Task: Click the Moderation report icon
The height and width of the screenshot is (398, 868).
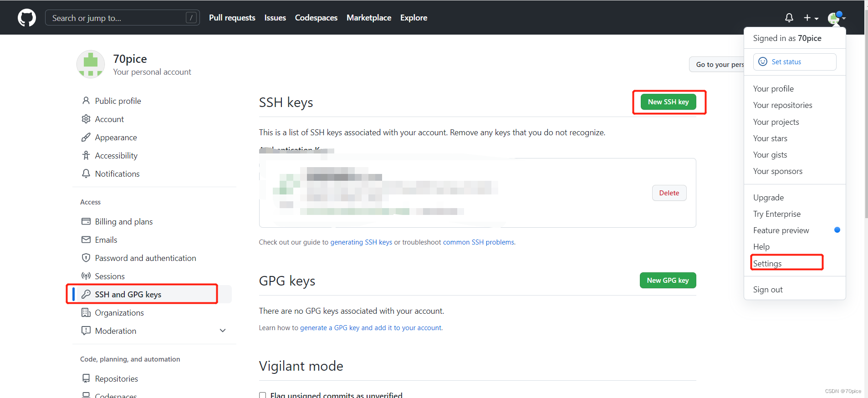Action: coord(86,331)
